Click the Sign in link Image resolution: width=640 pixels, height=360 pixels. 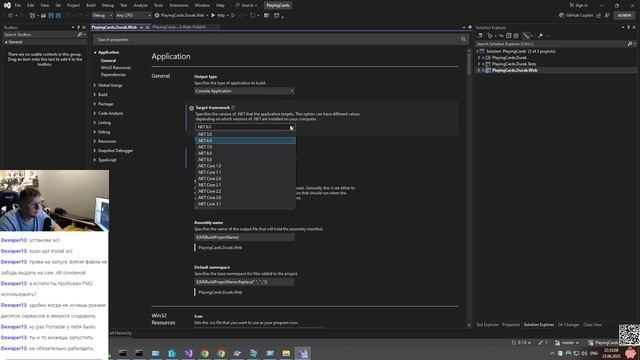582,5
